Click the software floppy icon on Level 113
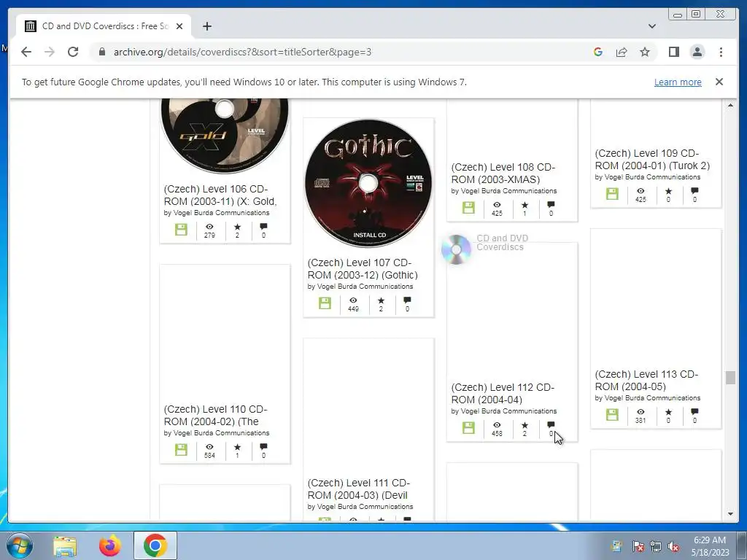Screen dimensions: 747x560 click(612, 414)
